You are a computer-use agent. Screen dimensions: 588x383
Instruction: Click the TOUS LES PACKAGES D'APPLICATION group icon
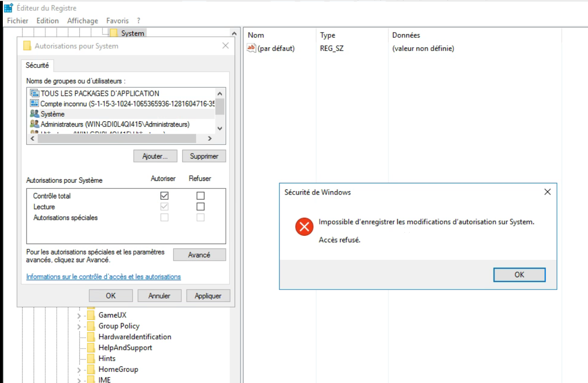(x=34, y=93)
